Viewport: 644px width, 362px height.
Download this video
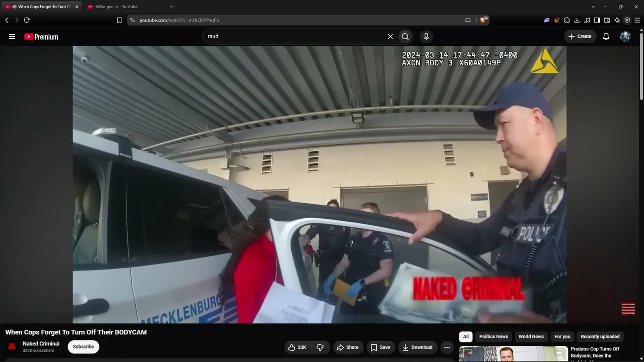coord(417,347)
